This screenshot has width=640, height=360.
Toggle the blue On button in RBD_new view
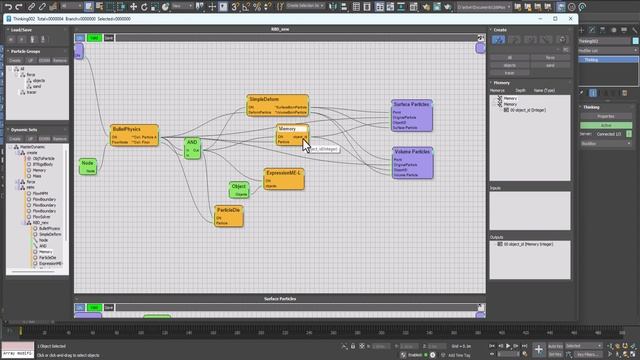(80, 38)
